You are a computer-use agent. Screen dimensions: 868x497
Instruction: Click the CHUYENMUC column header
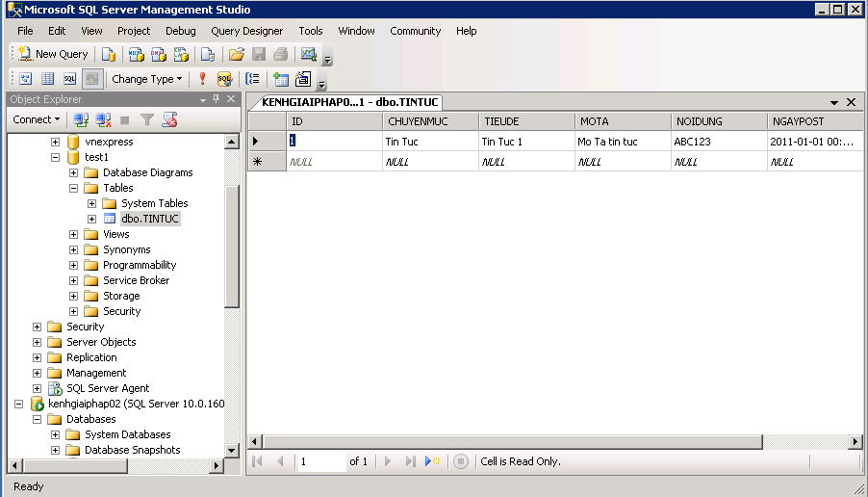[430, 121]
